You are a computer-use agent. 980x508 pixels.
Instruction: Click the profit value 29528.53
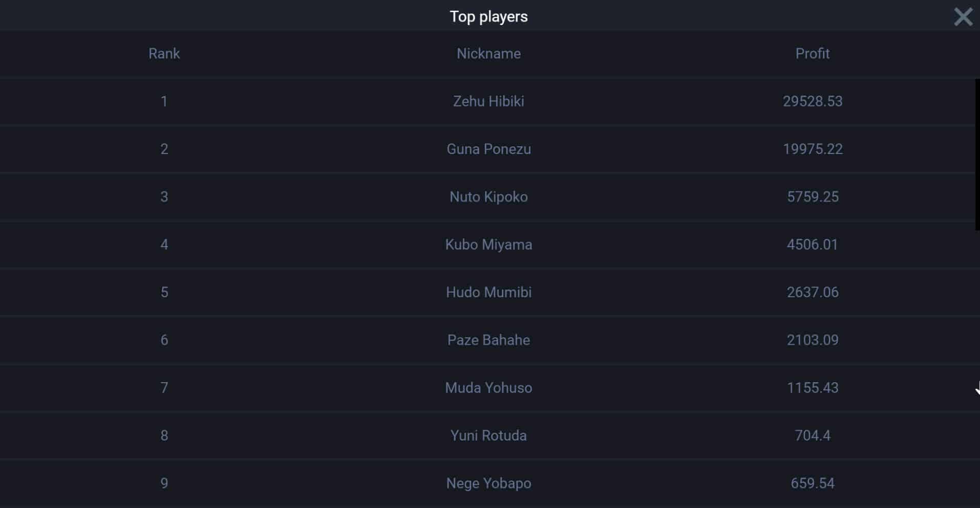(812, 101)
